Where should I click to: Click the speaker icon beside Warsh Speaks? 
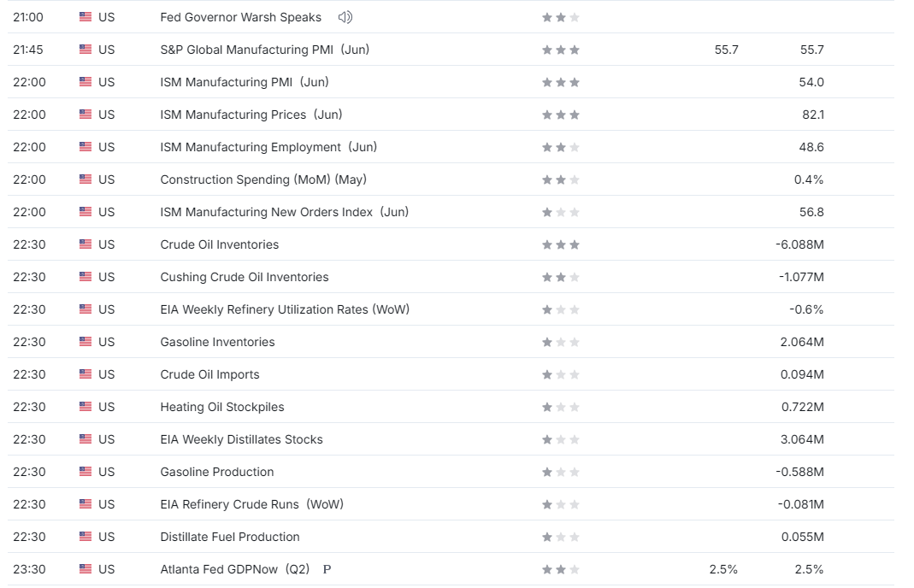(x=345, y=17)
